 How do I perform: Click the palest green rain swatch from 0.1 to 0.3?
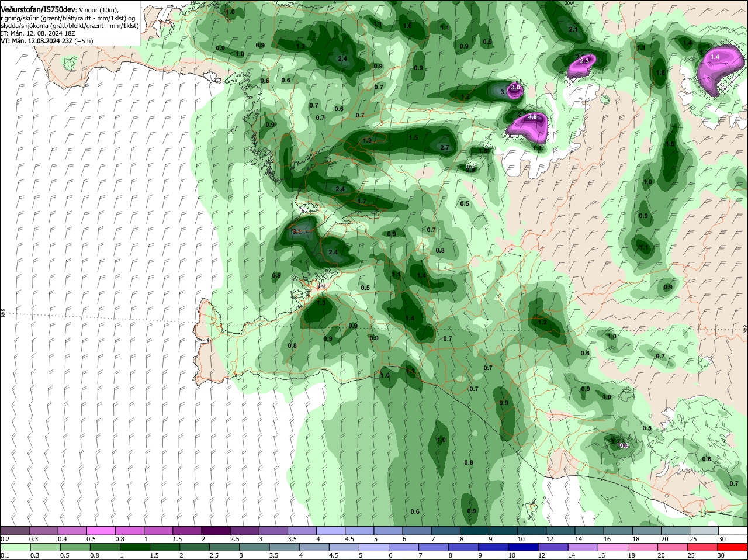click(x=16, y=547)
